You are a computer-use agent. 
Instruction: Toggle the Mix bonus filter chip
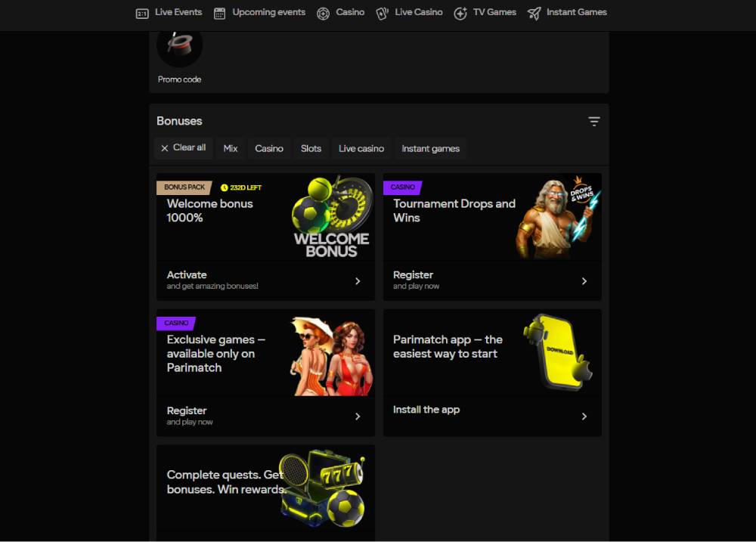pyautogui.click(x=231, y=149)
